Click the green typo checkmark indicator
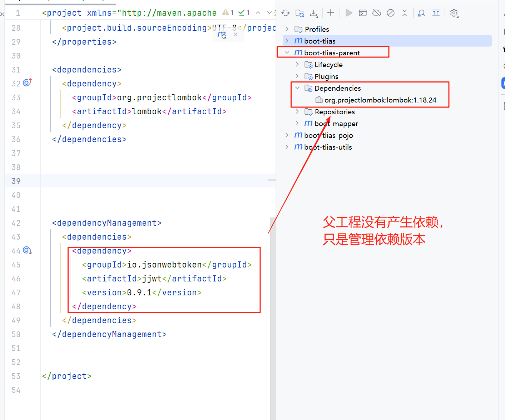 tap(244, 13)
